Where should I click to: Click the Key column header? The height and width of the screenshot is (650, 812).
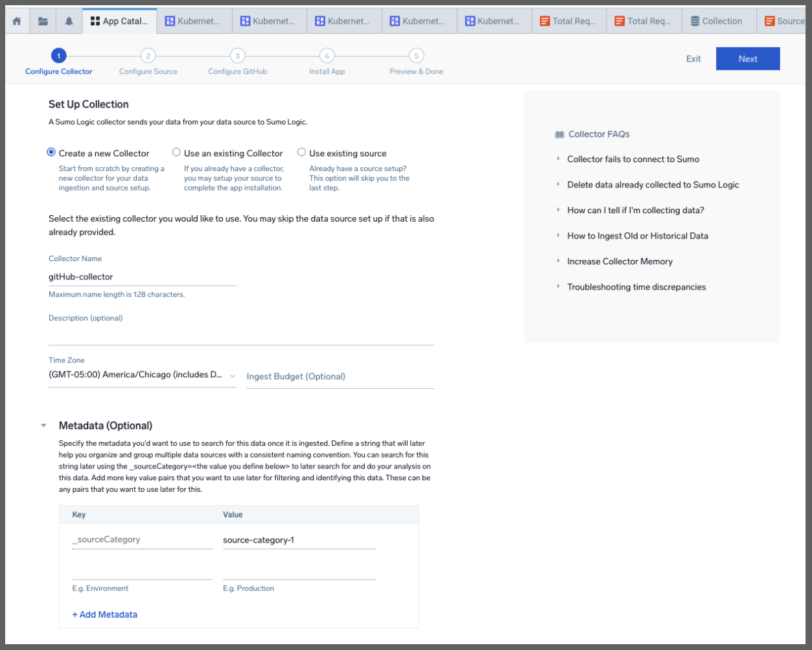[79, 515]
